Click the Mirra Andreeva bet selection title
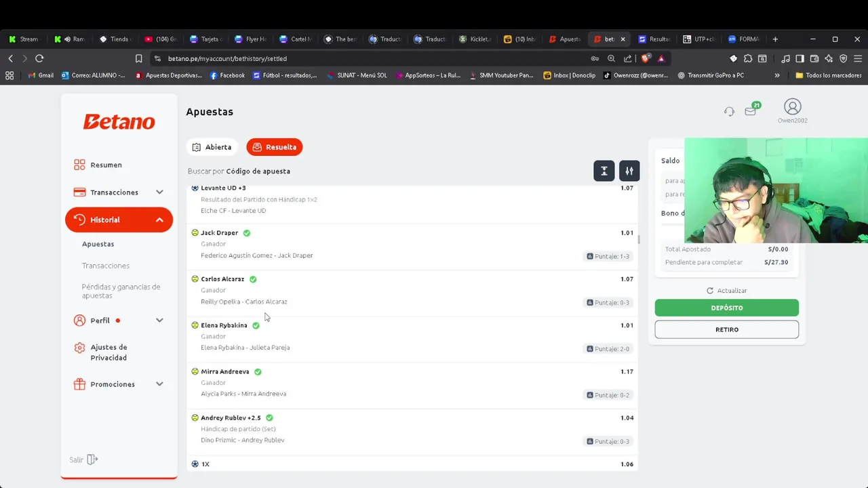868x488 pixels. click(225, 371)
